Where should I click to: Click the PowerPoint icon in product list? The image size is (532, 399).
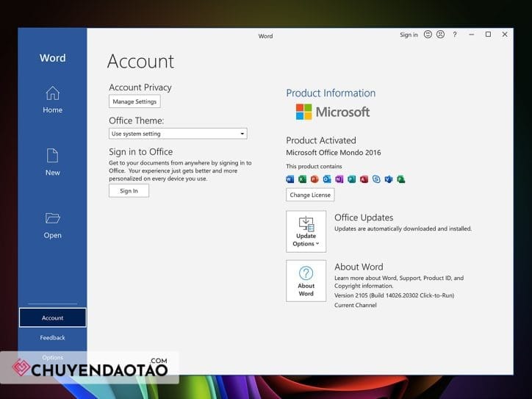point(314,179)
